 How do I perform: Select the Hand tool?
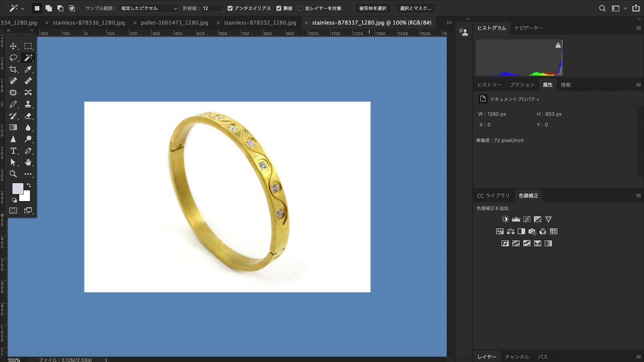click(x=28, y=162)
